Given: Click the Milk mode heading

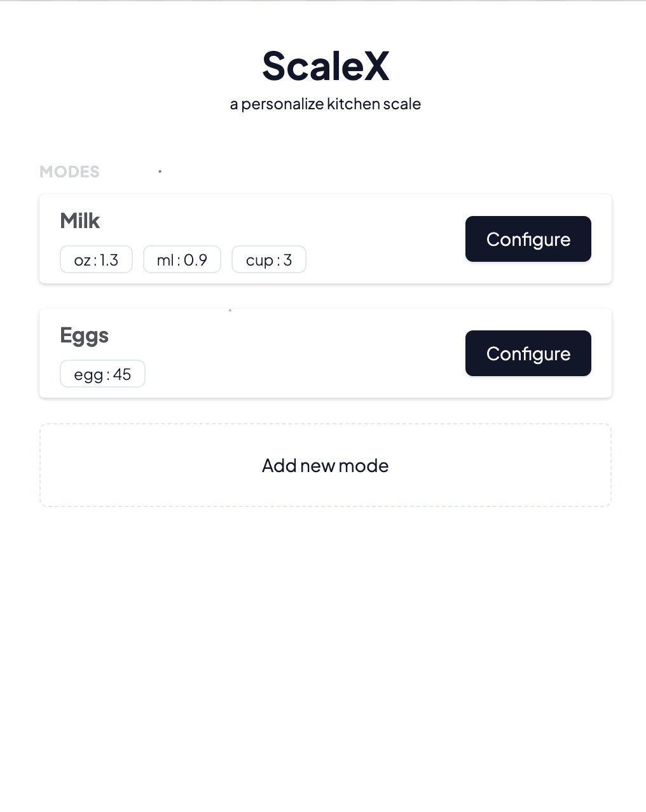Looking at the screenshot, I should click(x=79, y=220).
